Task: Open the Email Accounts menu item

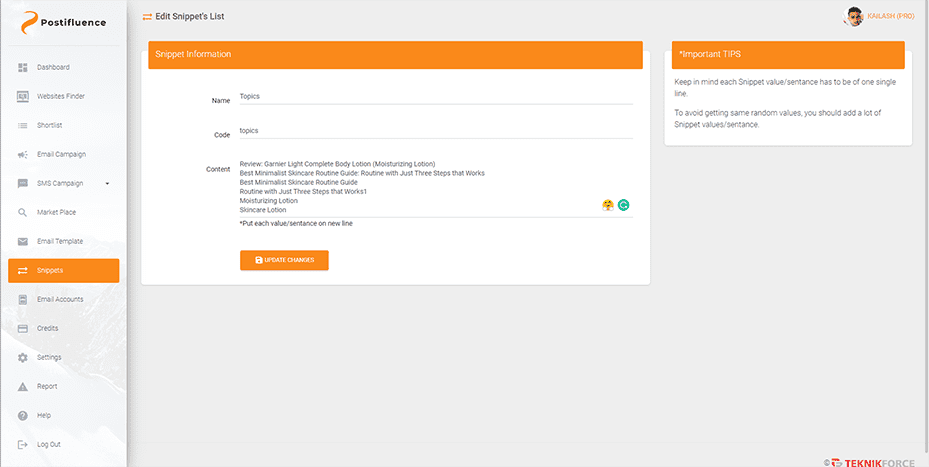Action: (x=60, y=299)
